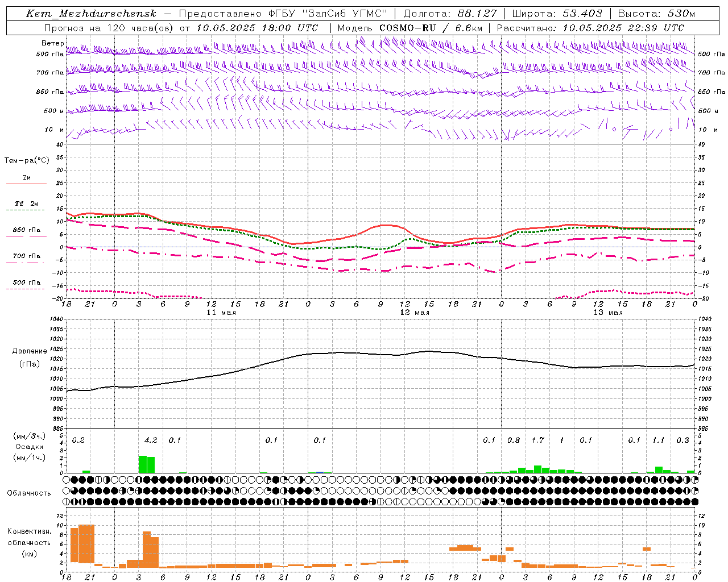Click 'Предоставлено ФГБУ "ЗапСиб УГМС"' provider text
728x582 pixels.
283,14
